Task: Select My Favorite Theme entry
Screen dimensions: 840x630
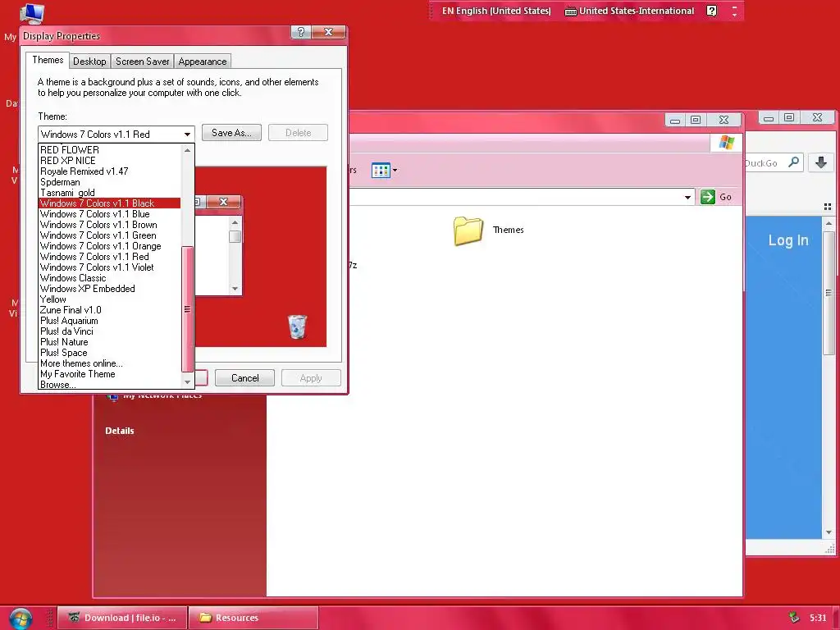Action: (109, 374)
